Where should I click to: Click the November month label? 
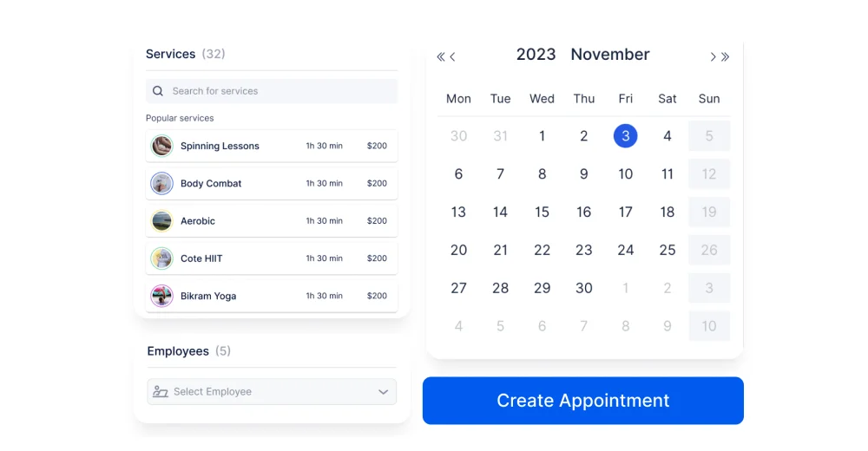(610, 55)
